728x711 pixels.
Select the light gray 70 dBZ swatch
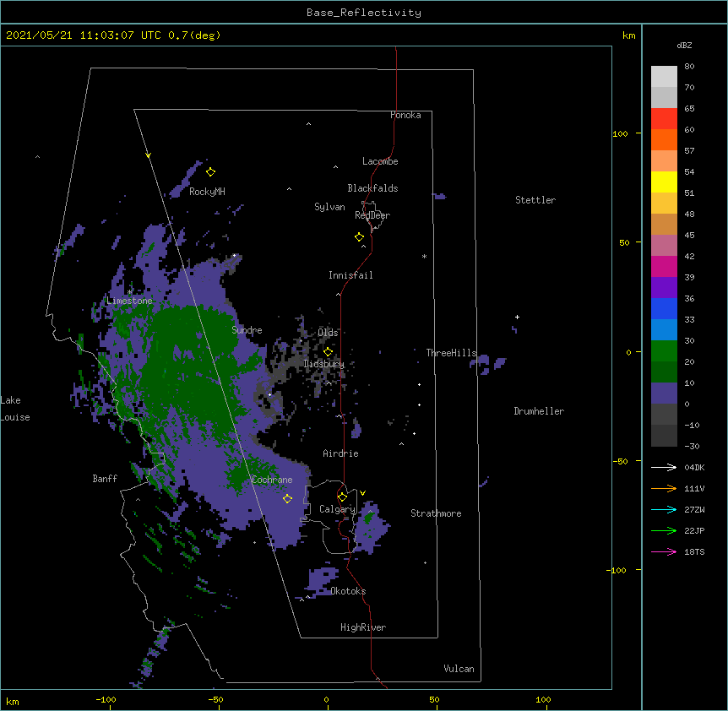[x=664, y=77]
